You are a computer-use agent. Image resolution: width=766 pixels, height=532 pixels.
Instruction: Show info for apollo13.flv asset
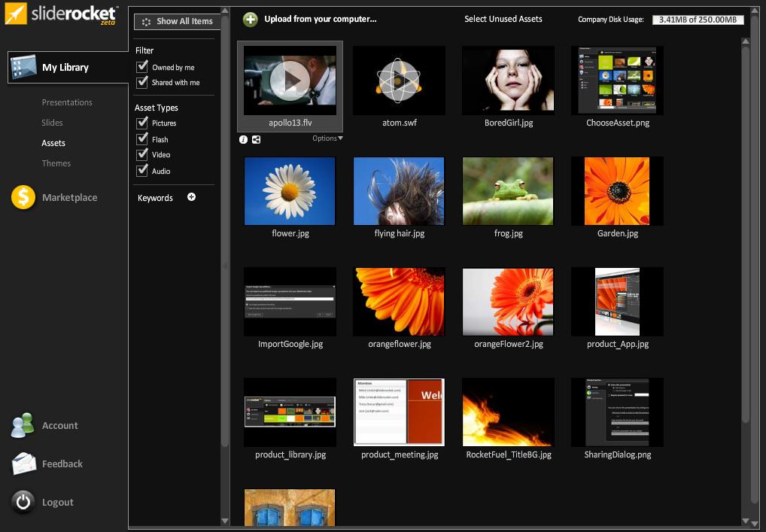click(243, 140)
